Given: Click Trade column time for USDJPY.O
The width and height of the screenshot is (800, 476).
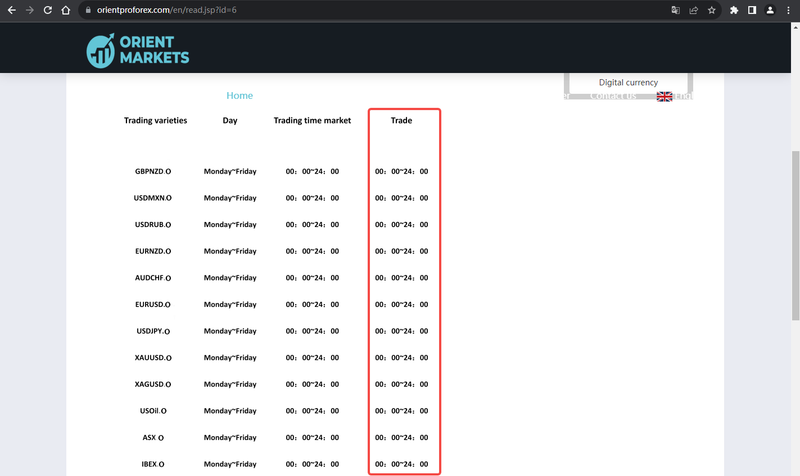Looking at the screenshot, I should click(402, 331).
